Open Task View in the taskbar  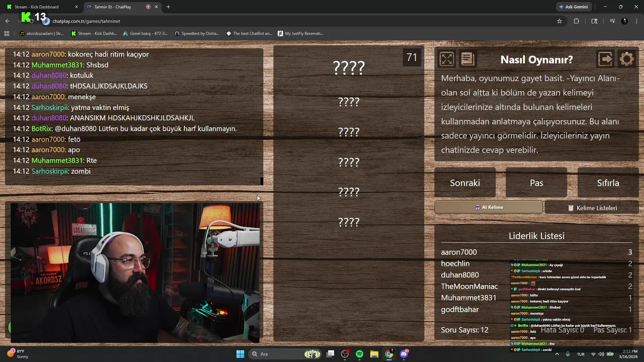(x=330, y=354)
